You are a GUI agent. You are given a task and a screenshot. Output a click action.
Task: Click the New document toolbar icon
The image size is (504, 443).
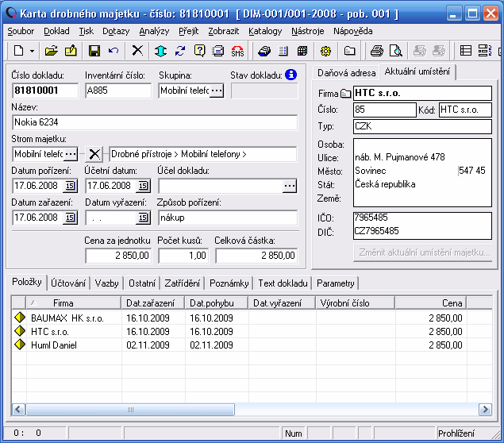click(19, 51)
